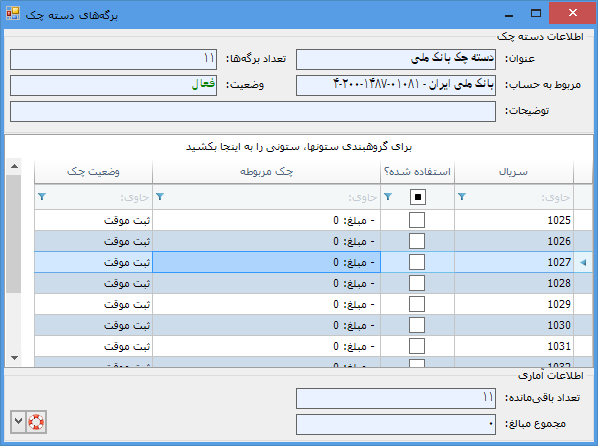598x446 pixels.
Task: Click into the توضیحات text field
Action: tap(253, 111)
